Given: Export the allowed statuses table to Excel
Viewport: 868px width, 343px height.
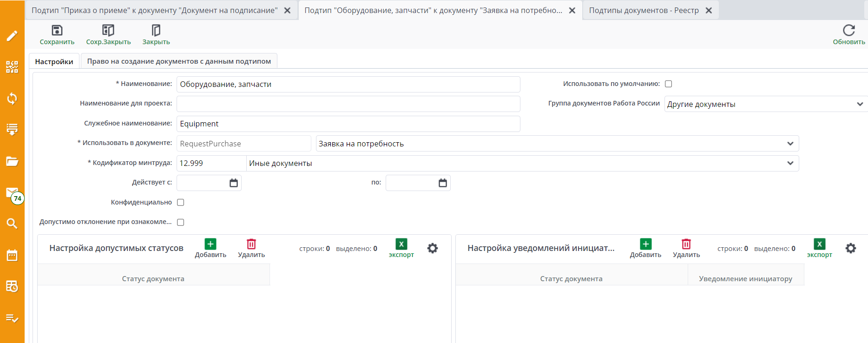Looking at the screenshot, I should click(401, 244).
